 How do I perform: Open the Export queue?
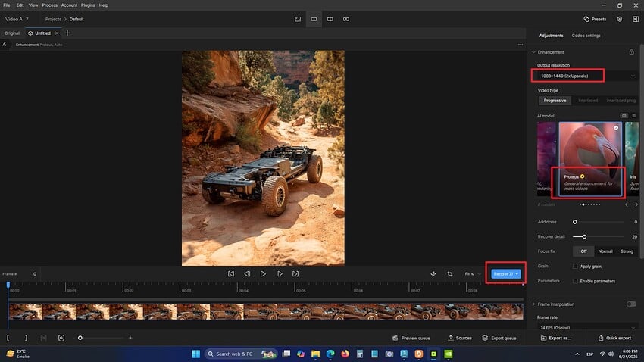point(499,339)
